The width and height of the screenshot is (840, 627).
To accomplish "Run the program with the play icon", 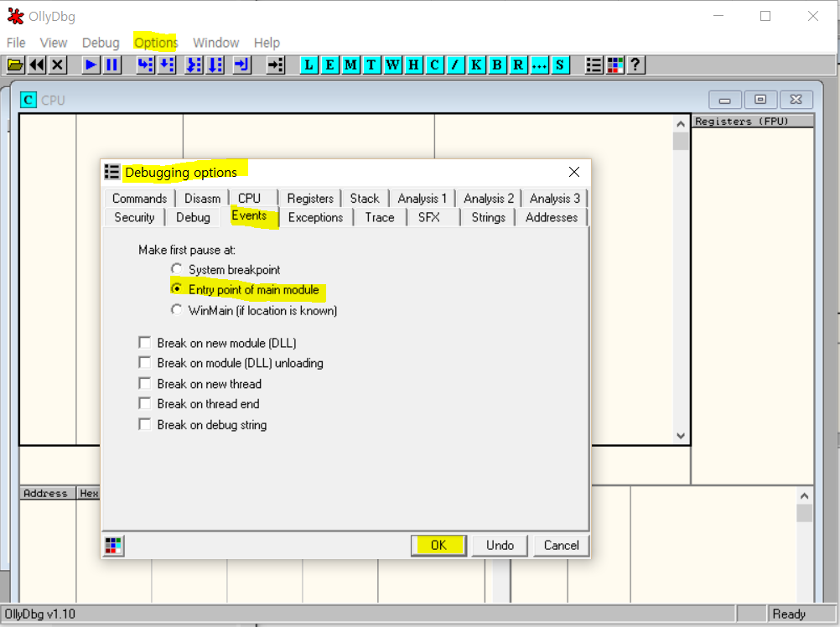I will (91, 65).
